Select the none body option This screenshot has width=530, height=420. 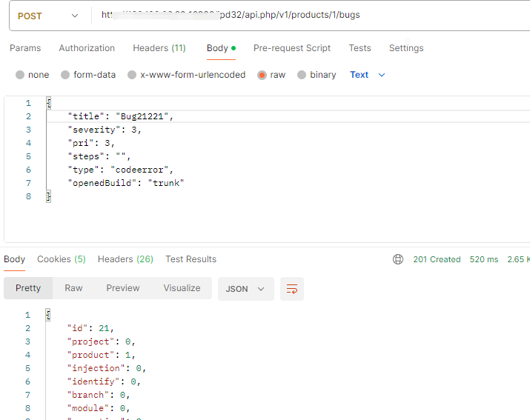point(20,75)
